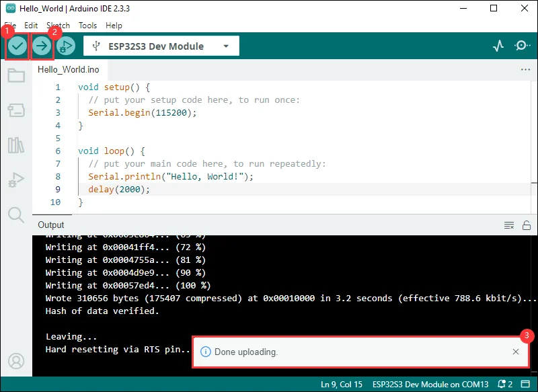538x392 pixels.
Task: Start debugging with the debug play icon
Action: (66, 46)
